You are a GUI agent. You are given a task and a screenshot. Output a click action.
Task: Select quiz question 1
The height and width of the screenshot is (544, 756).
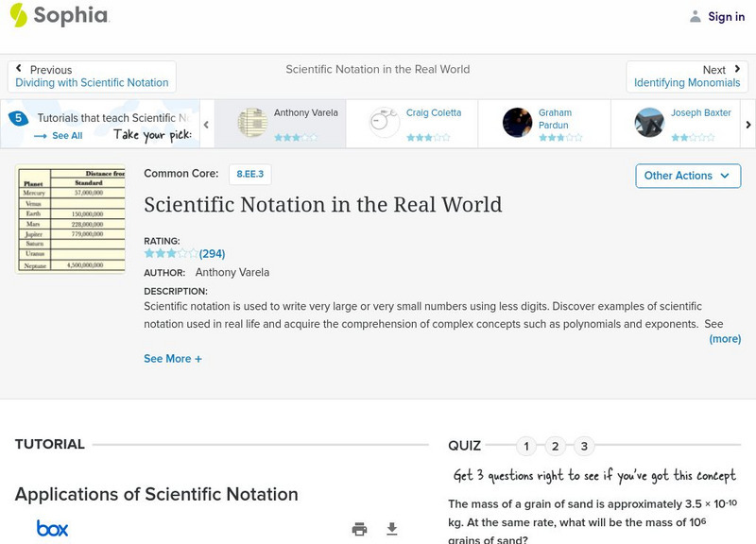tap(526, 447)
